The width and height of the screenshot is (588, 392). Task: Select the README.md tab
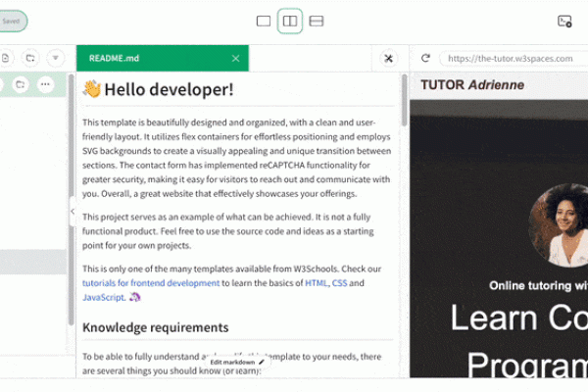[x=147, y=59]
